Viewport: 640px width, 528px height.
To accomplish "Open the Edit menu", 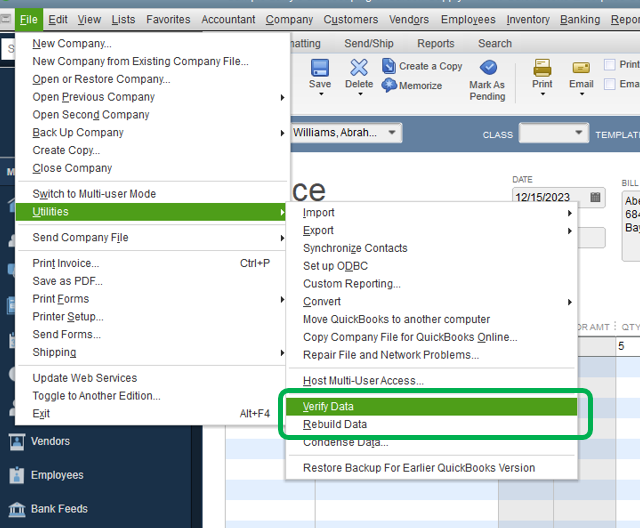I will point(58,20).
